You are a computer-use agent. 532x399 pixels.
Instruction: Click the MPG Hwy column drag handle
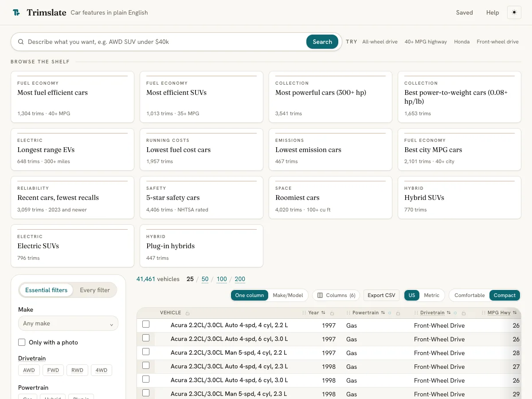pyautogui.click(x=484, y=313)
